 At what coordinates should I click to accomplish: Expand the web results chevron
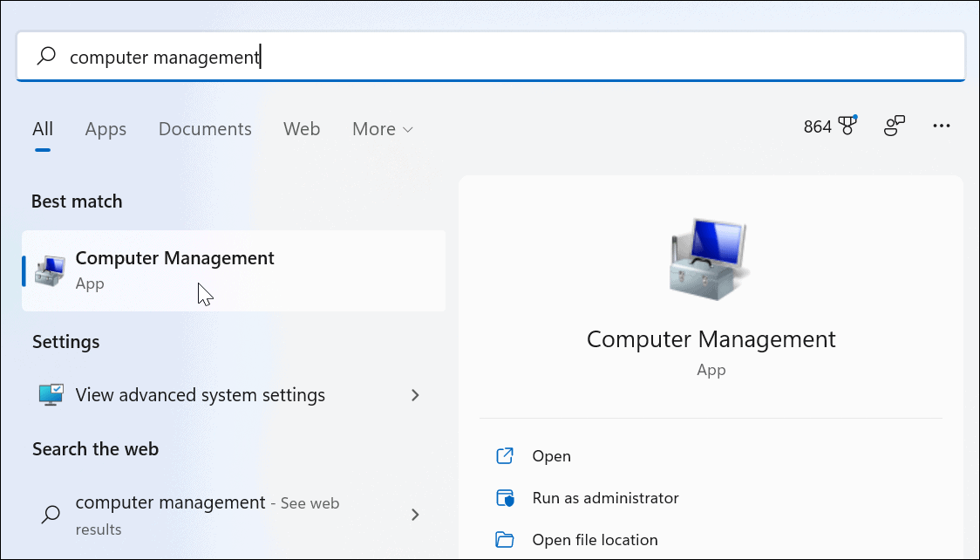[416, 515]
